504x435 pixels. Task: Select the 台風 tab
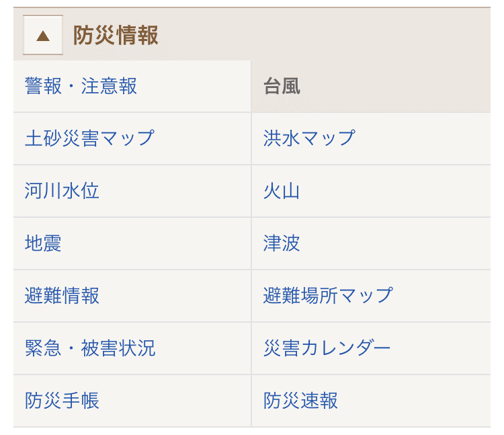tap(282, 86)
